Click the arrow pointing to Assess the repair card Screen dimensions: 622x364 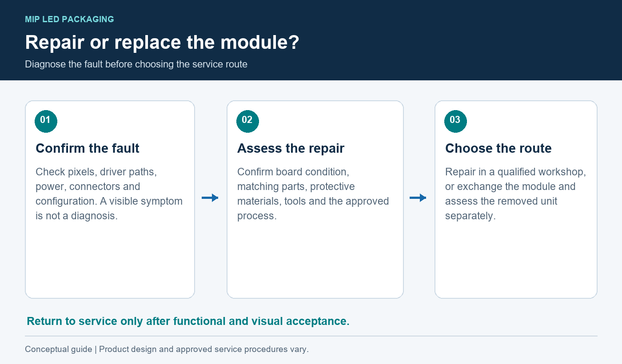click(210, 198)
